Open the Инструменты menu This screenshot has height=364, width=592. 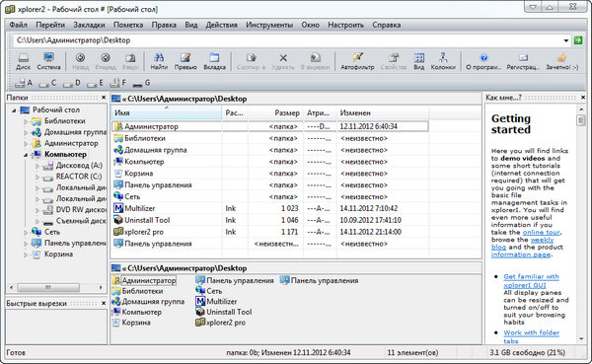click(269, 25)
